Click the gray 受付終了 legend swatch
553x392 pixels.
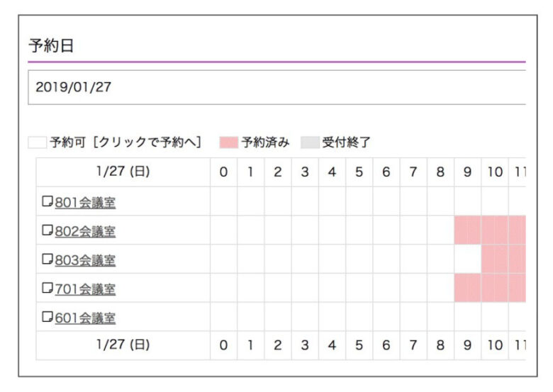coord(310,142)
